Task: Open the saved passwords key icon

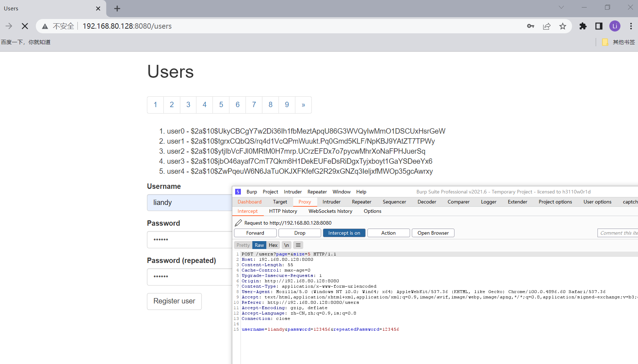Action: [530, 26]
